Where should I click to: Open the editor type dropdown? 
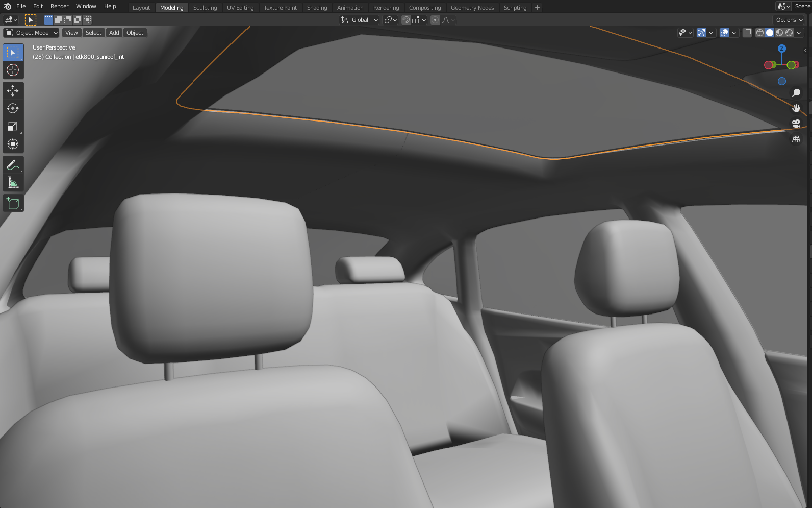[11, 20]
